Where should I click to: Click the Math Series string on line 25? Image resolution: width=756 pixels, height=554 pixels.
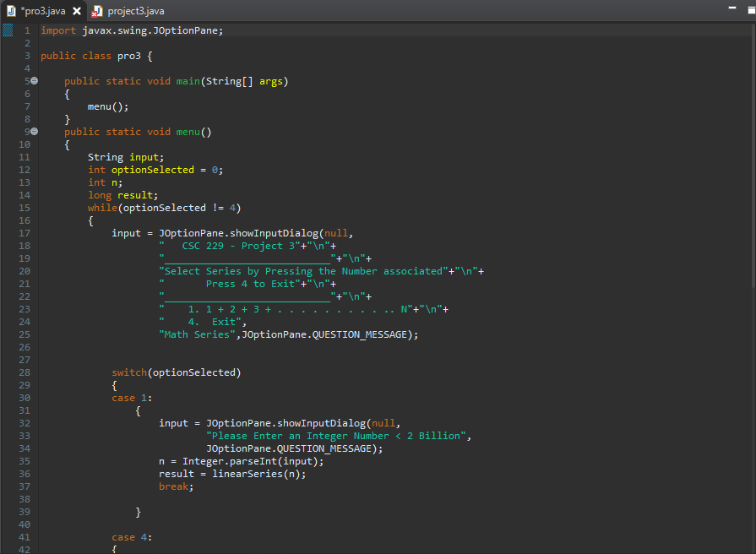[196, 334]
